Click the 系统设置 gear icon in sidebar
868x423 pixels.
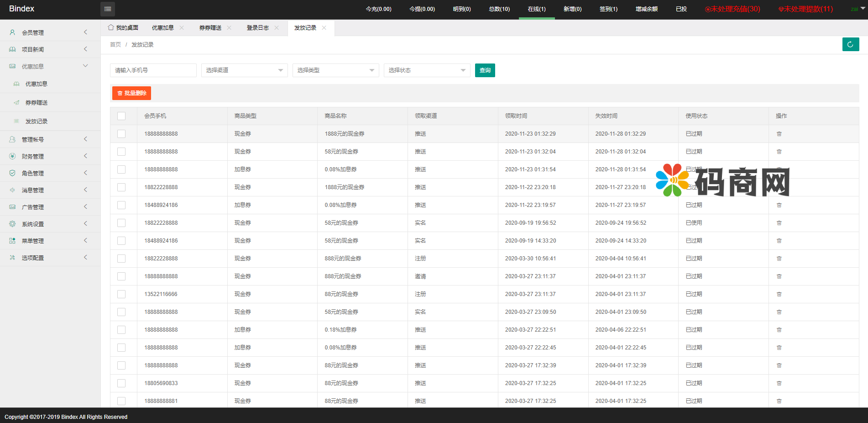pos(12,224)
